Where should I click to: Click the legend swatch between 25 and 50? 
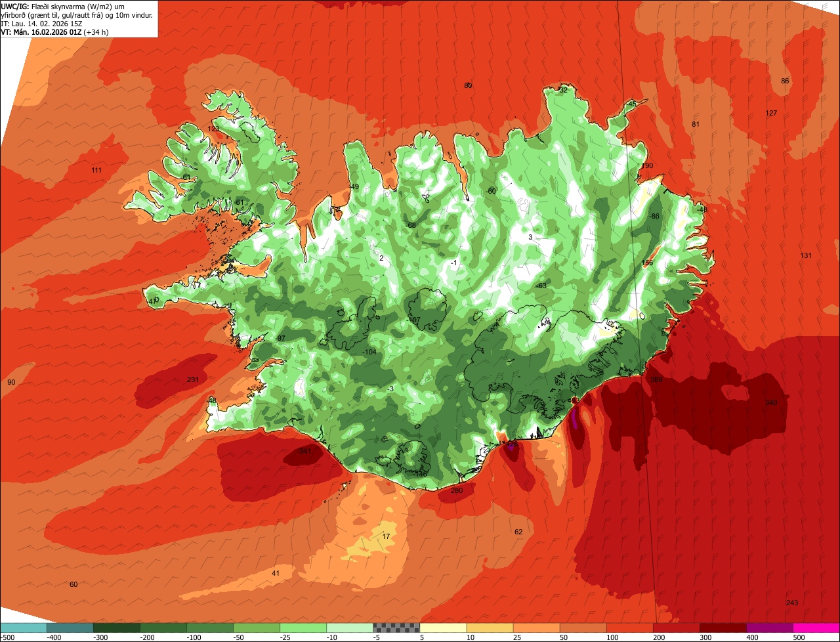tap(536, 628)
